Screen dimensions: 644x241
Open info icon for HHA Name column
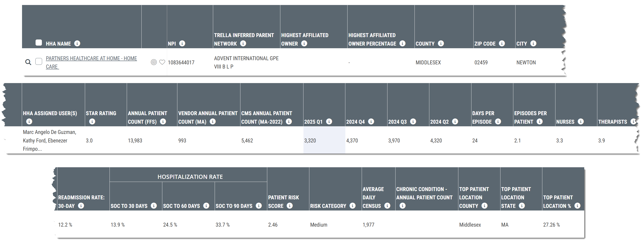77,43
